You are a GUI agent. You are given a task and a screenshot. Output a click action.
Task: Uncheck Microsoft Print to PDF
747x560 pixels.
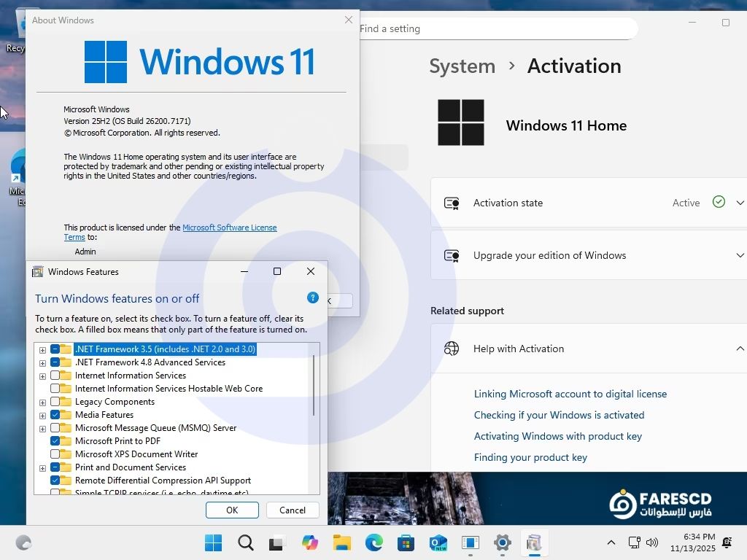pos(55,441)
